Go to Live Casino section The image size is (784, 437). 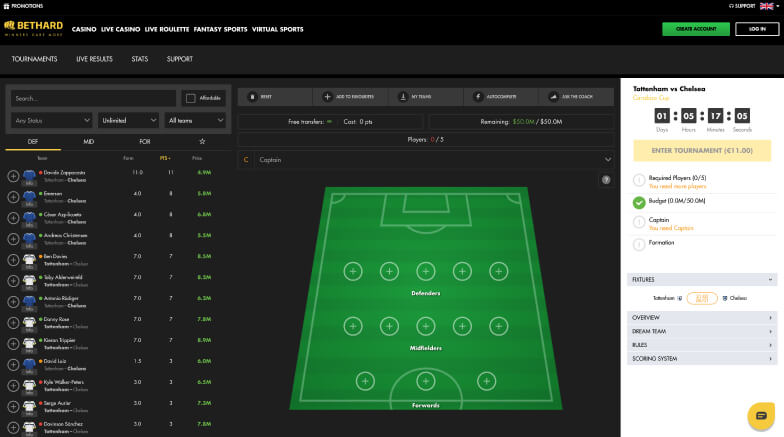[120, 30]
